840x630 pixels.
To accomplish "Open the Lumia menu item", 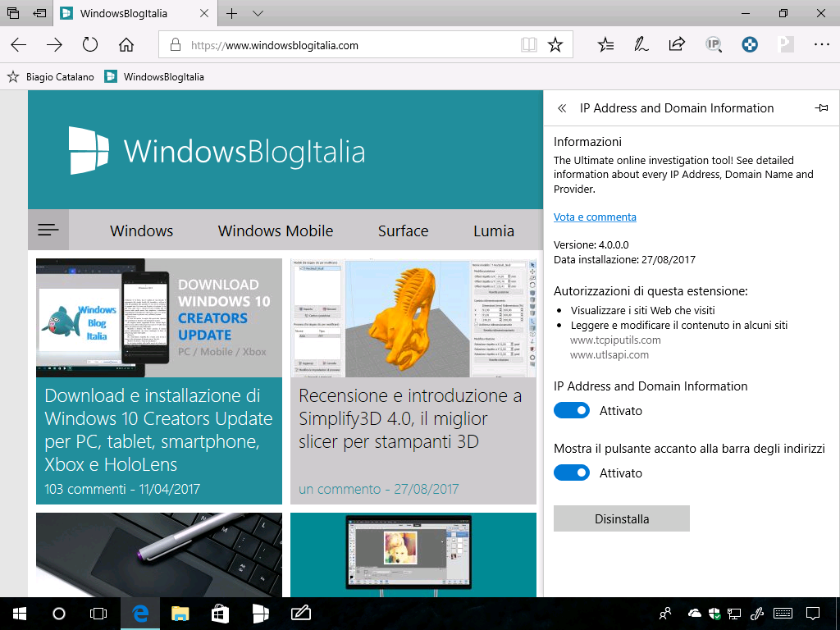I will point(493,231).
